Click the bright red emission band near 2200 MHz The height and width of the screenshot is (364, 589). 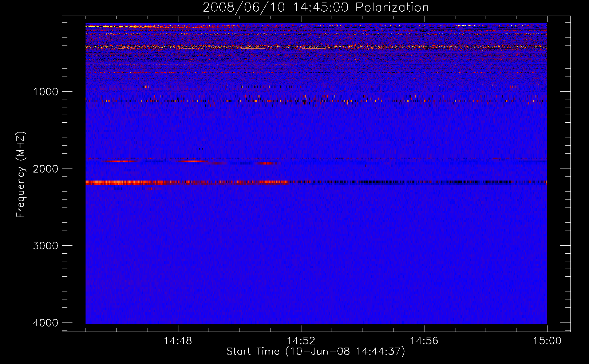pyautogui.click(x=187, y=183)
